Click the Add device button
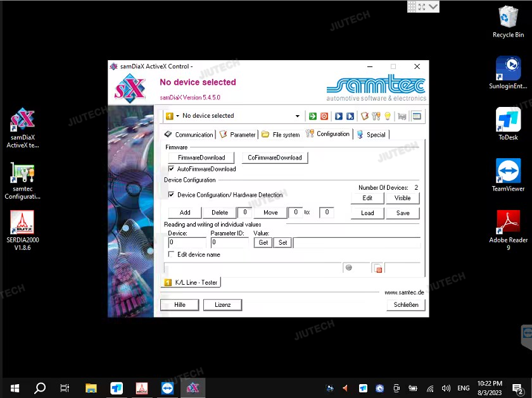The height and width of the screenshot is (398, 532). tap(184, 213)
